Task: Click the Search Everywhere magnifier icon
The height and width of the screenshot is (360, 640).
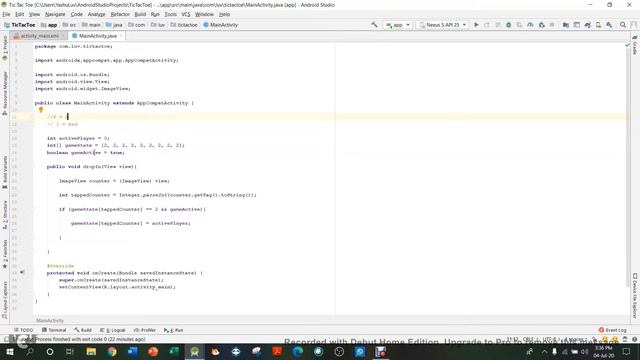Action: tap(623, 25)
